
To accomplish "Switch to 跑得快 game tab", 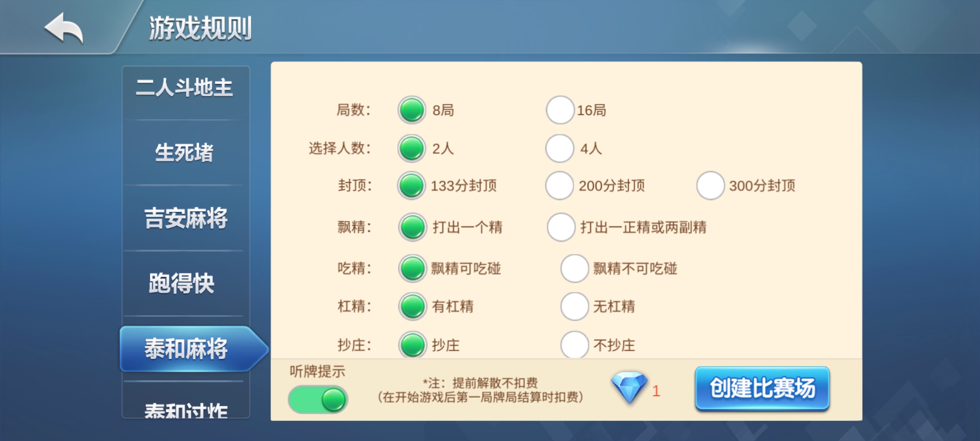I will [182, 283].
